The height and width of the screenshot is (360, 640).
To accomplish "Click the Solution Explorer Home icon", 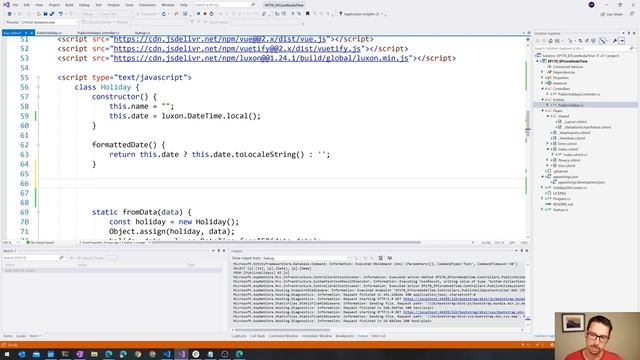I will (551, 41).
